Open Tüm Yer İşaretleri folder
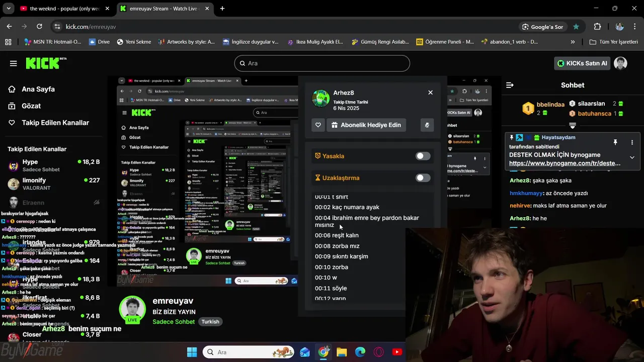The width and height of the screenshot is (644, 362). tap(614, 42)
